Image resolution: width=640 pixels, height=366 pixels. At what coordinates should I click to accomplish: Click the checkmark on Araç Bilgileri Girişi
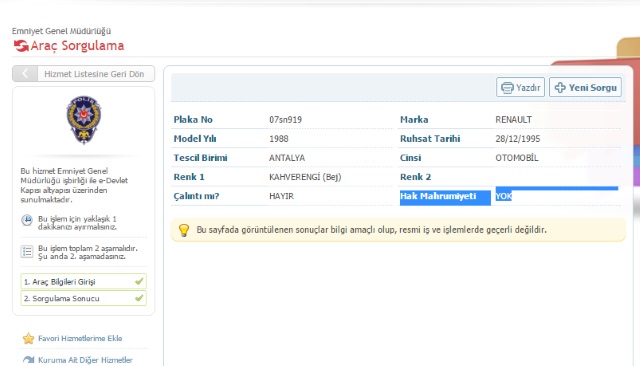pos(139,281)
